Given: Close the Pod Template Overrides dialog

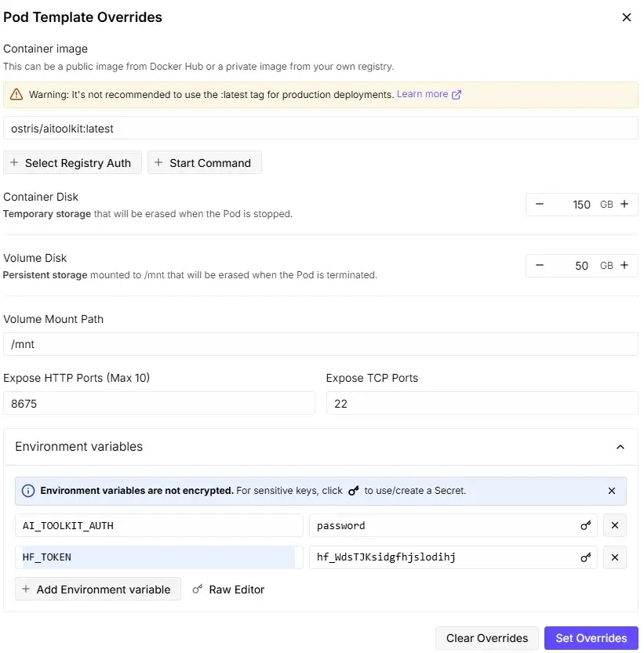Looking at the screenshot, I should coord(627,17).
